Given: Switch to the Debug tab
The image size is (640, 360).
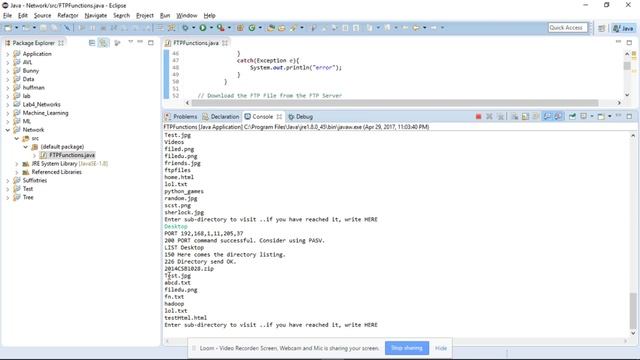Looking at the screenshot, I should point(300,117).
